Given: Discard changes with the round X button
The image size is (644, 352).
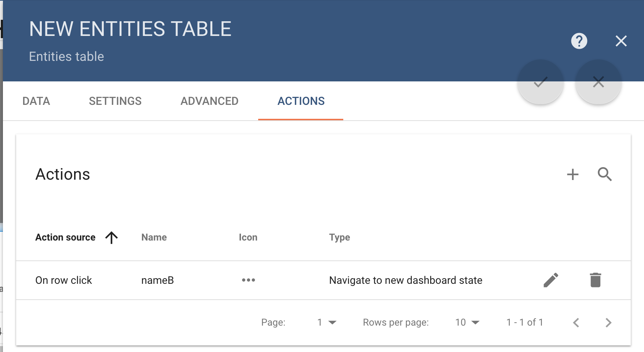Looking at the screenshot, I should [598, 82].
